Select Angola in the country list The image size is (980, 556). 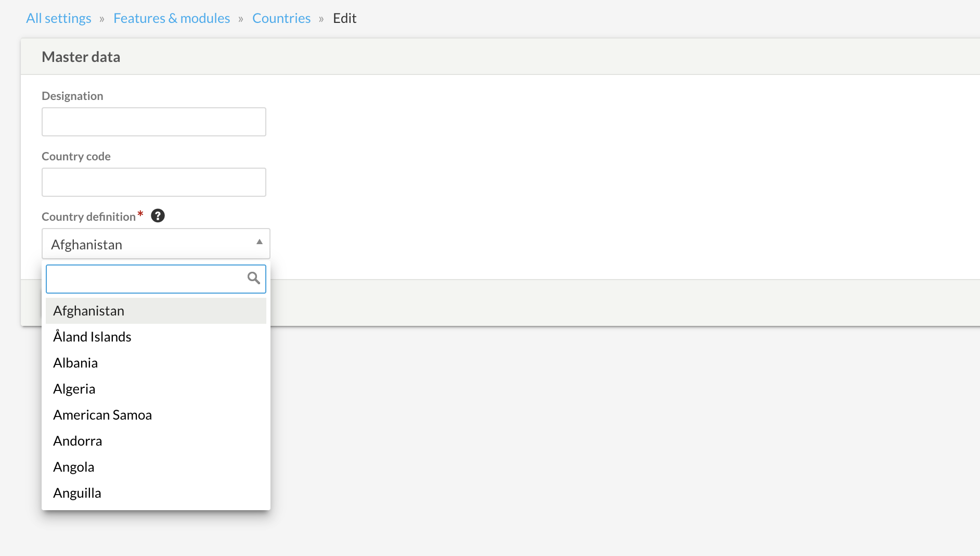pyautogui.click(x=156, y=467)
